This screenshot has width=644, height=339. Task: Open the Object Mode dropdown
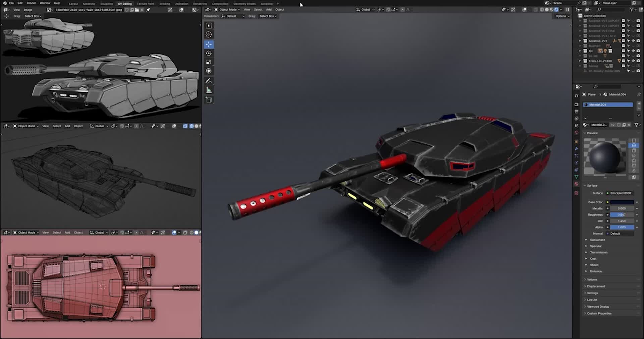[x=227, y=9]
